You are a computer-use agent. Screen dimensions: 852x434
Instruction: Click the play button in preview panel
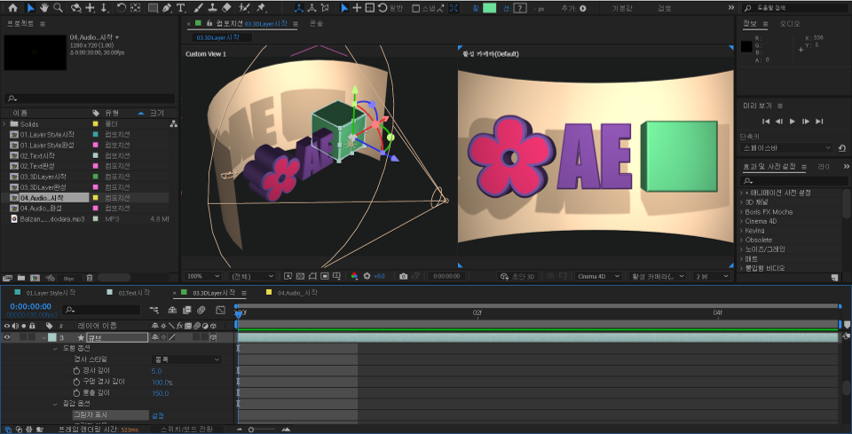792,121
